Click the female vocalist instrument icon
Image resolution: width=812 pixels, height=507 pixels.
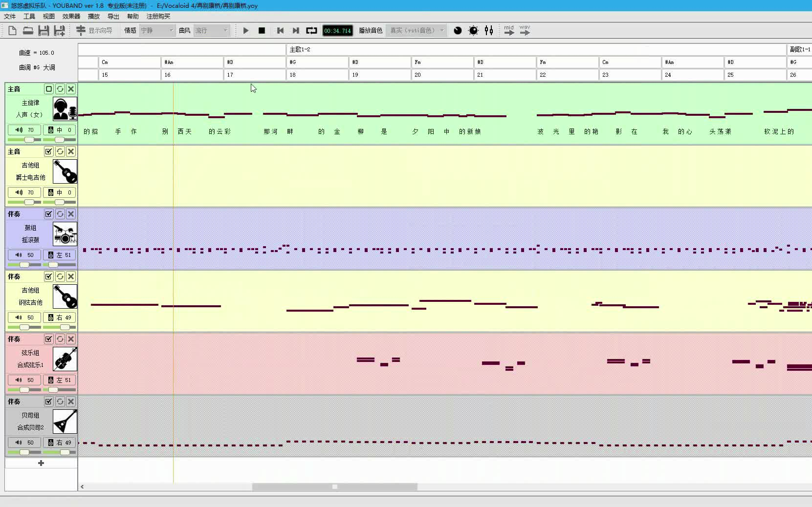point(65,109)
